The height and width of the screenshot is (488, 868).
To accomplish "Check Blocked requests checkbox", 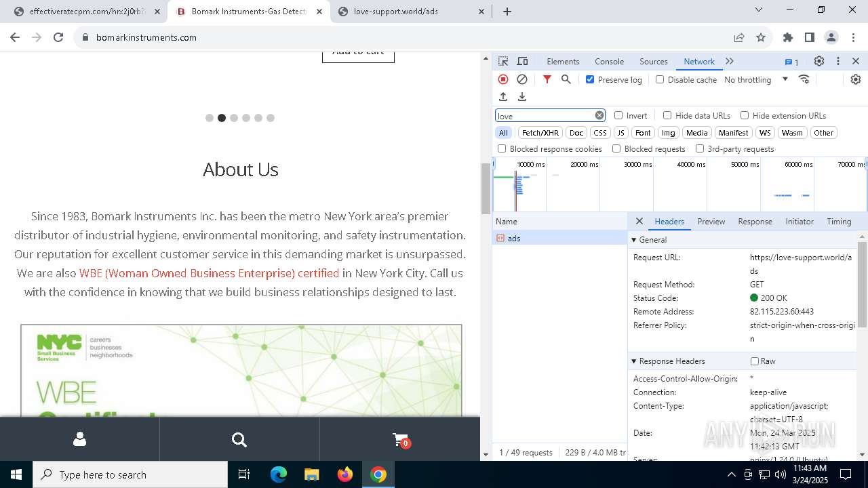I will pyautogui.click(x=616, y=148).
